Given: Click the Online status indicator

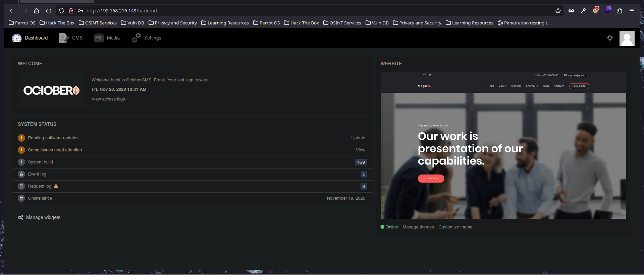Looking at the screenshot, I should (x=389, y=227).
